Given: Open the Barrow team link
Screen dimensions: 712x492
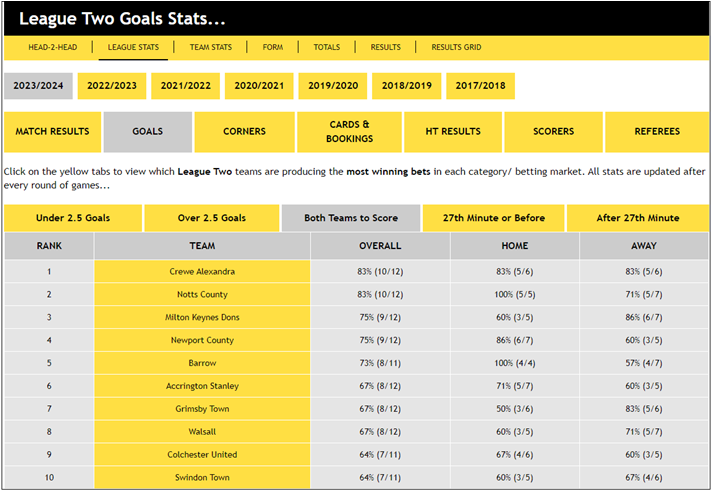Looking at the screenshot, I should point(202,363).
